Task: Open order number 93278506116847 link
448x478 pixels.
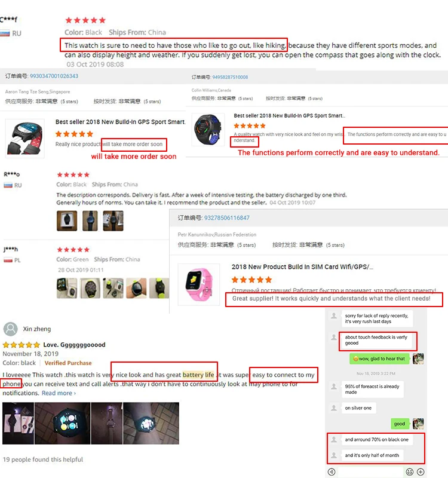Action: click(227, 217)
